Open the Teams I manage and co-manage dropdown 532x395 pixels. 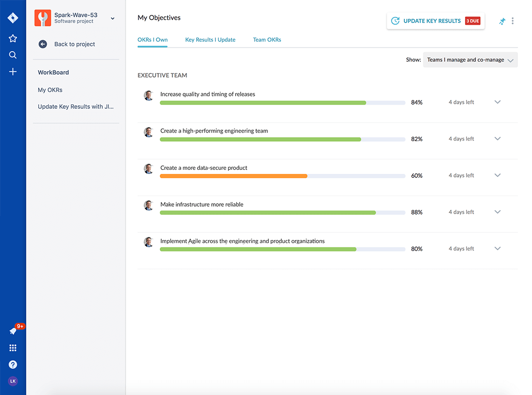(x=469, y=59)
